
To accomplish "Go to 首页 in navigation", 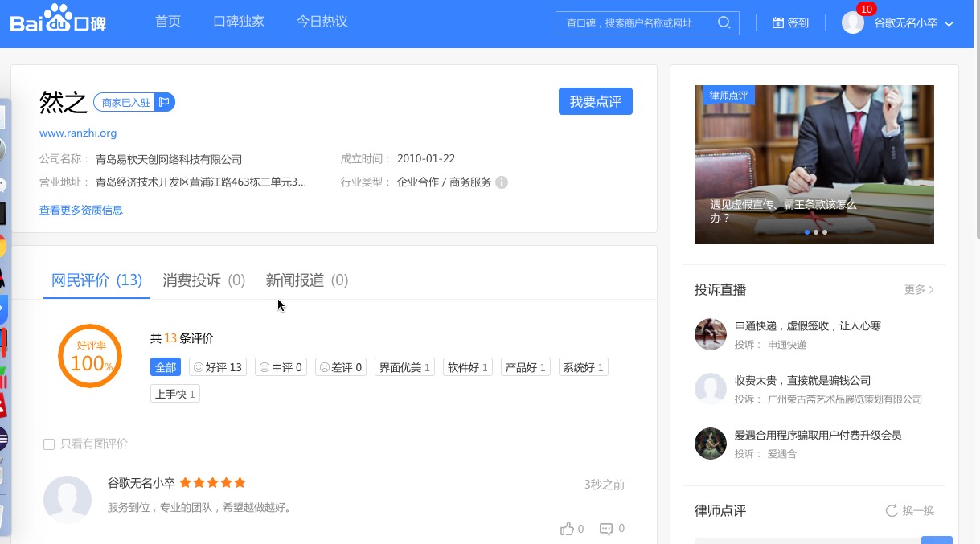I will click(x=168, y=22).
